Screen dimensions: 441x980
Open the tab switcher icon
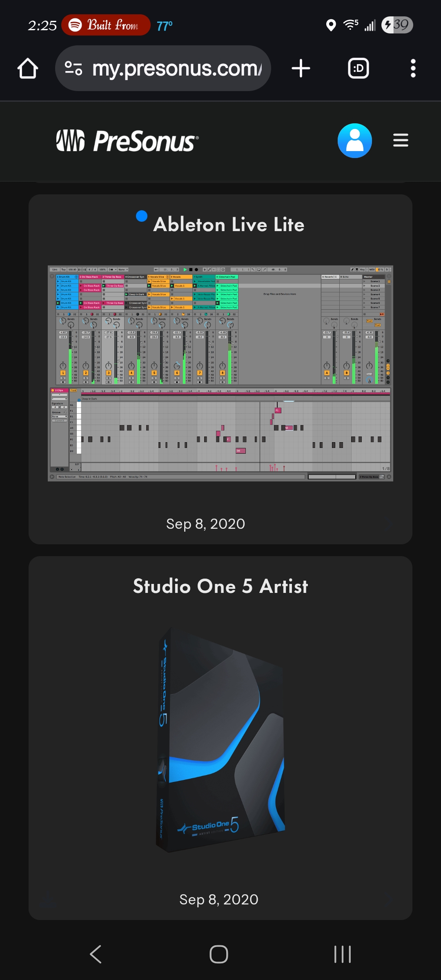[359, 68]
